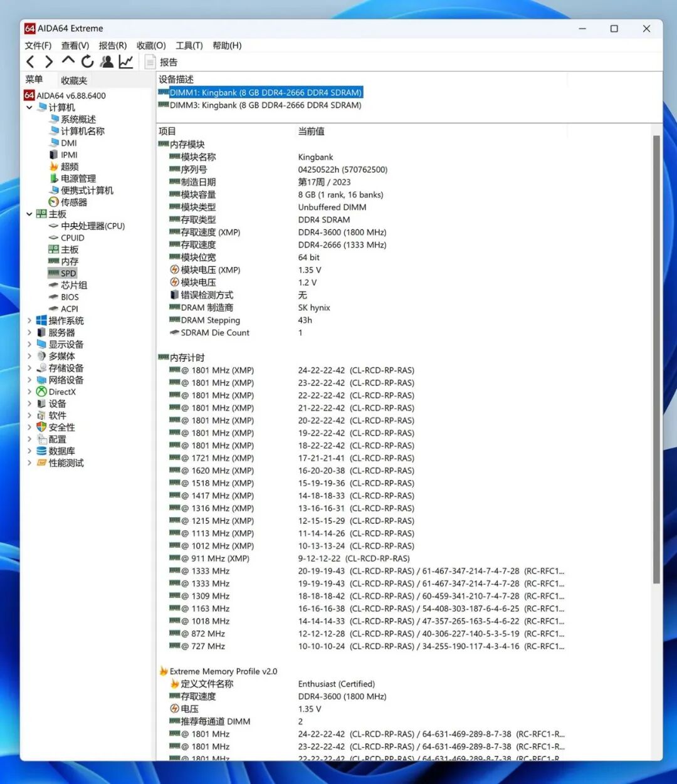The width and height of the screenshot is (677, 784).
Task: Click the 报告 report button
Action: tap(162, 62)
